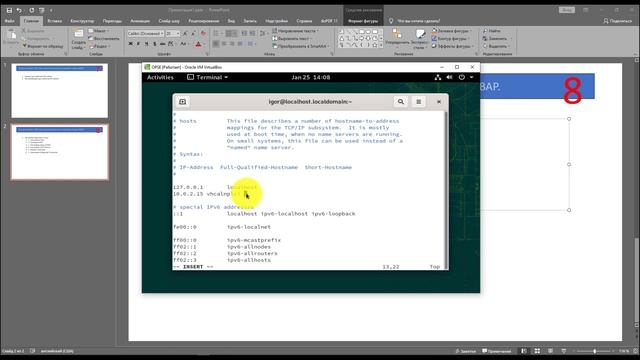Switch to Reading view in status bar

[551, 351]
